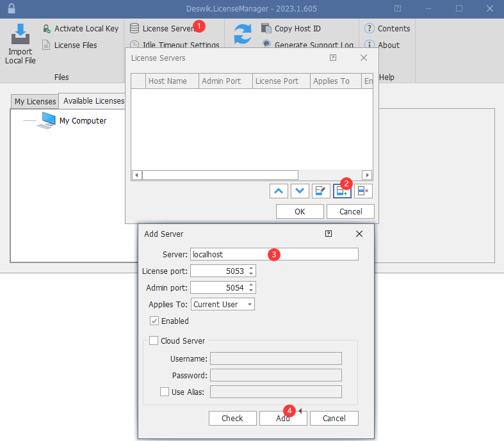Click the remove server icon
Viewport: 504px width, 441px height.
pyautogui.click(x=363, y=191)
